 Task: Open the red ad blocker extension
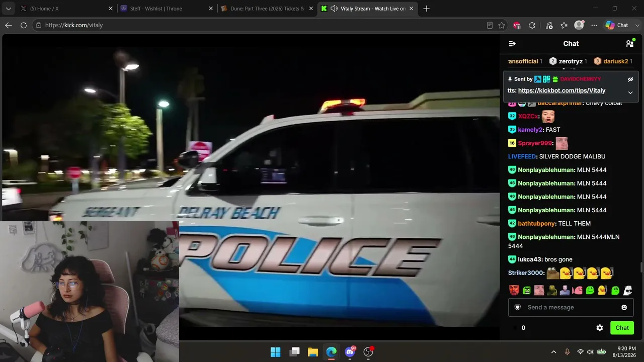517,25
